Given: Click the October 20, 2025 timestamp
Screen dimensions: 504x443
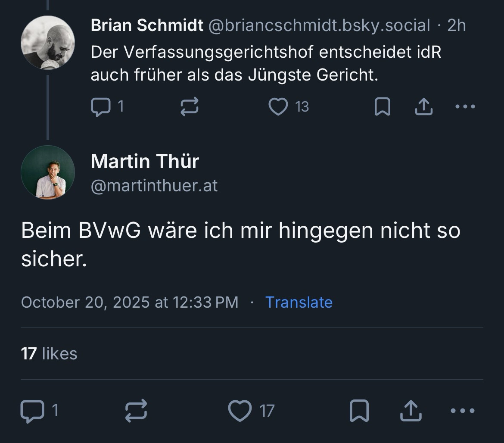Looking at the screenshot, I should [x=129, y=302].
